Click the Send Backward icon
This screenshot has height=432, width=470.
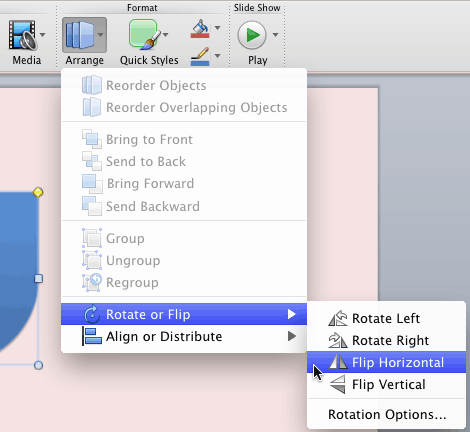92,206
